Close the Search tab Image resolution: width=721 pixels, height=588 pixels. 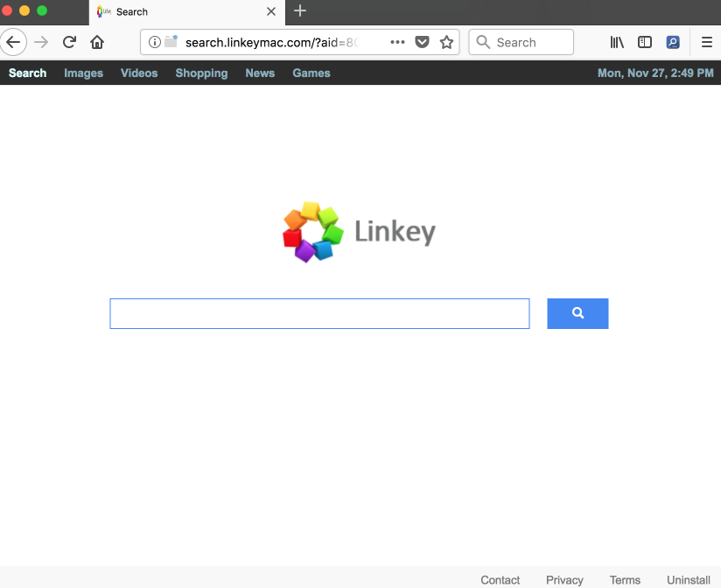pyautogui.click(x=271, y=12)
